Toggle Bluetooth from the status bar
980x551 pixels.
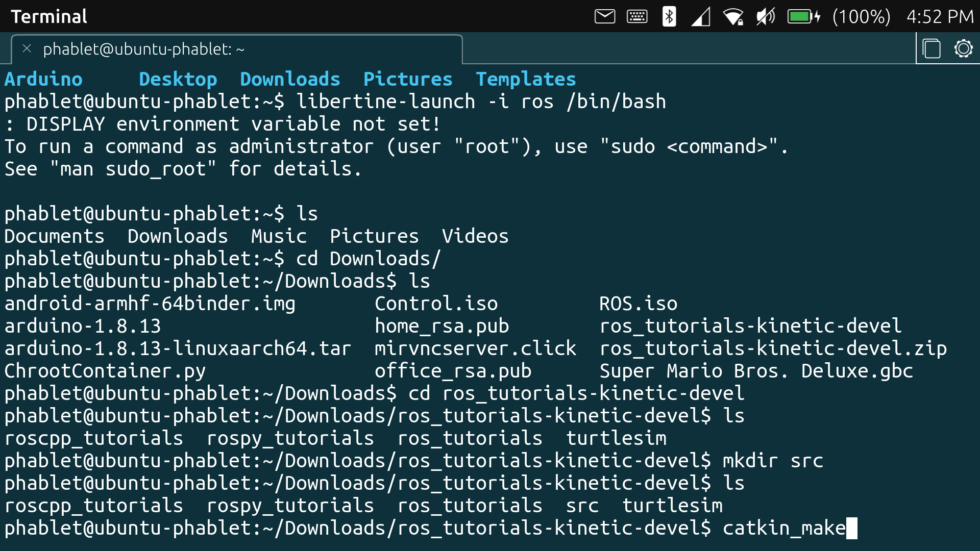[669, 16]
